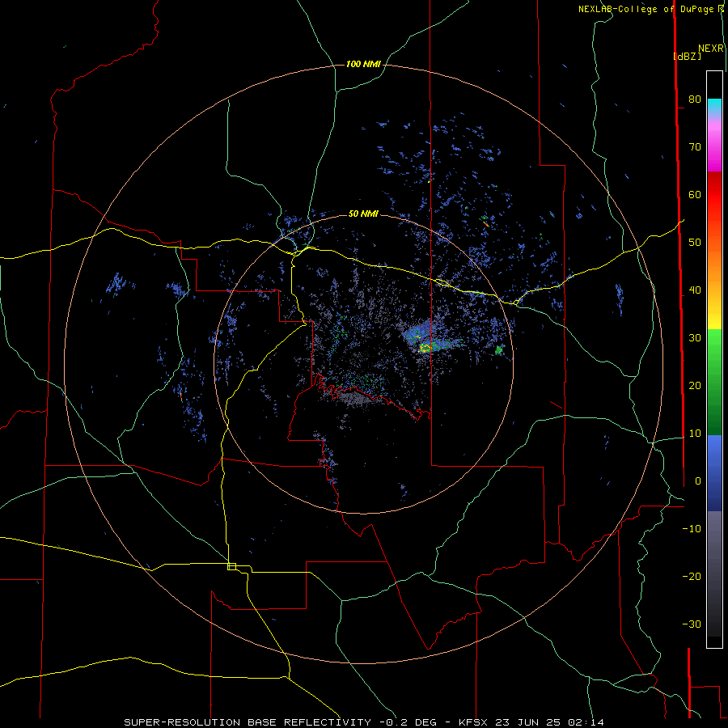The height and width of the screenshot is (728, 728).
Task: Select the 10 value on the dBZ scale
Action: pyautogui.click(x=695, y=434)
